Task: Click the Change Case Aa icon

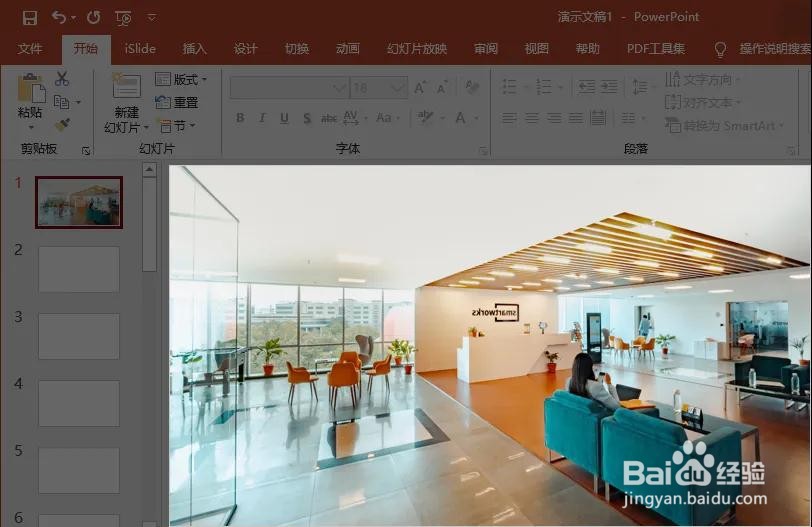Action: click(384, 118)
